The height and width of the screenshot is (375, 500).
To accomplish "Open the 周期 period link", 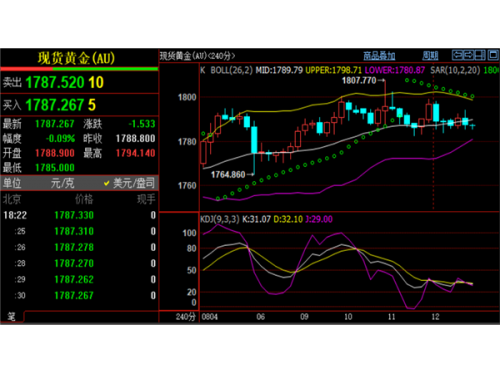I will (x=430, y=56).
